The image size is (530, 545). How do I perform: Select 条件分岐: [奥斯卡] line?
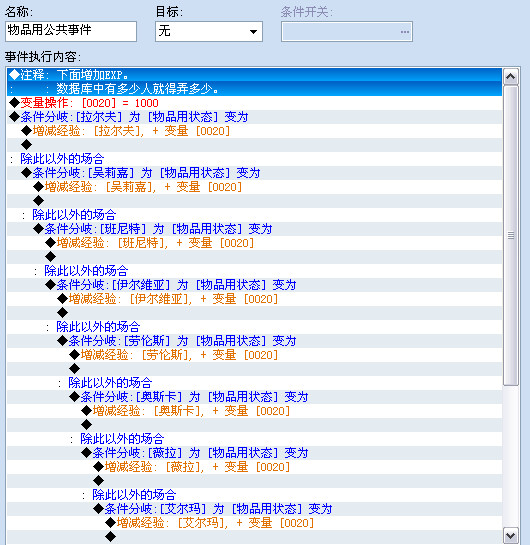[x=255, y=397]
